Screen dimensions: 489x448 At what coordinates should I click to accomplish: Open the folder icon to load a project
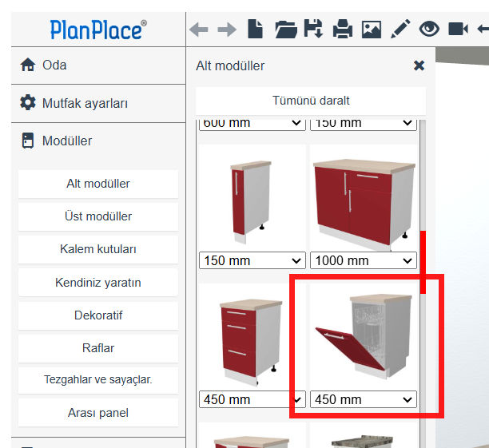(x=286, y=30)
